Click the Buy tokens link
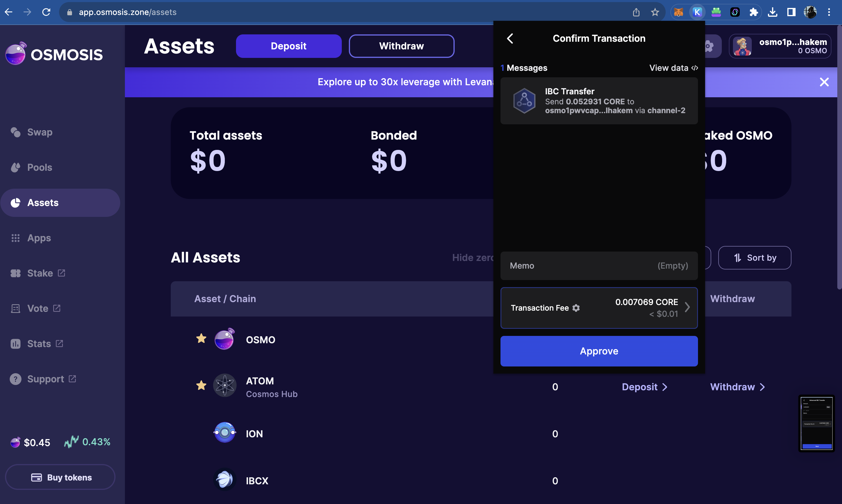Image resolution: width=842 pixels, height=504 pixels. 62,477
